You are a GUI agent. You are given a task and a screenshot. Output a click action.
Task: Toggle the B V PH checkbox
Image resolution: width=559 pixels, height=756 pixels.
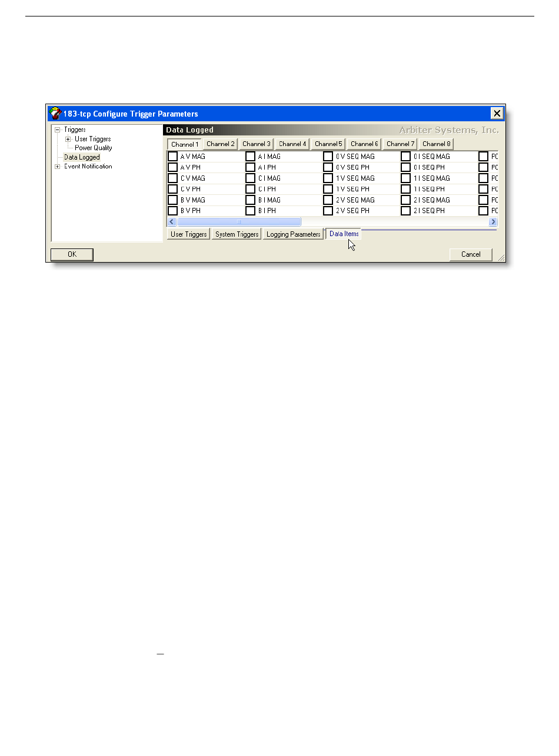pos(173,211)
